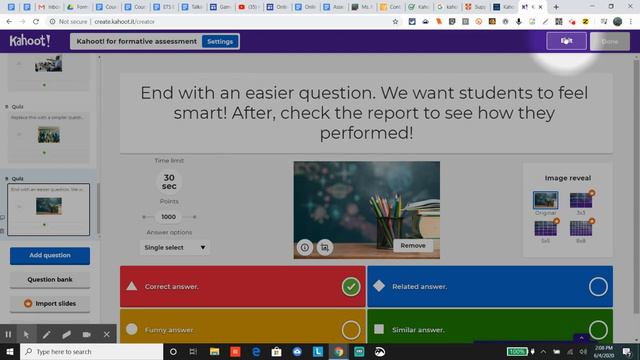640x360 pixels.
Task: Click the 1000 points value
Action: 169,217
